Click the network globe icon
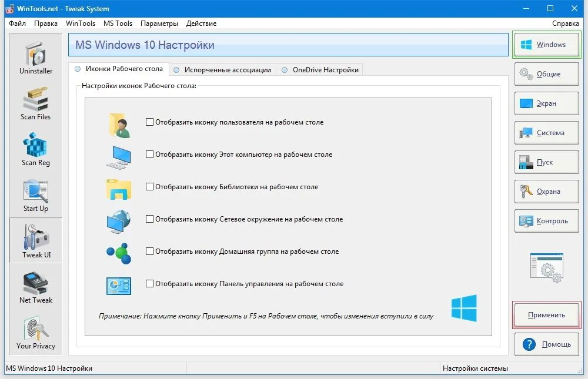588x379 pixels. click(119, 221)
